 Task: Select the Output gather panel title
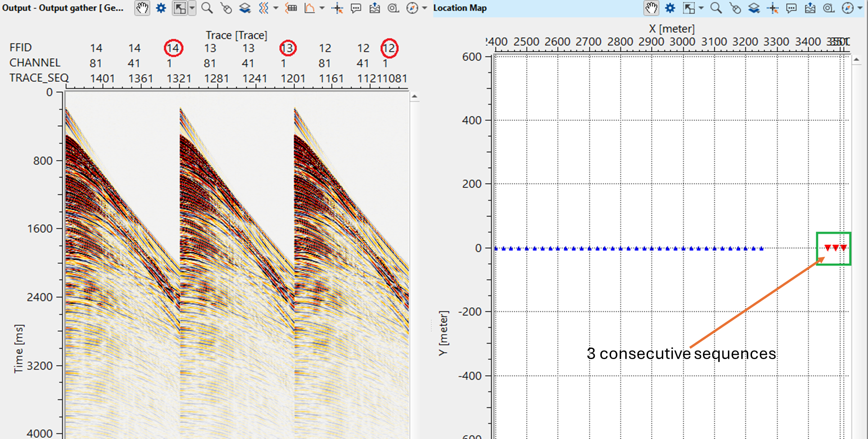point(63,8)
